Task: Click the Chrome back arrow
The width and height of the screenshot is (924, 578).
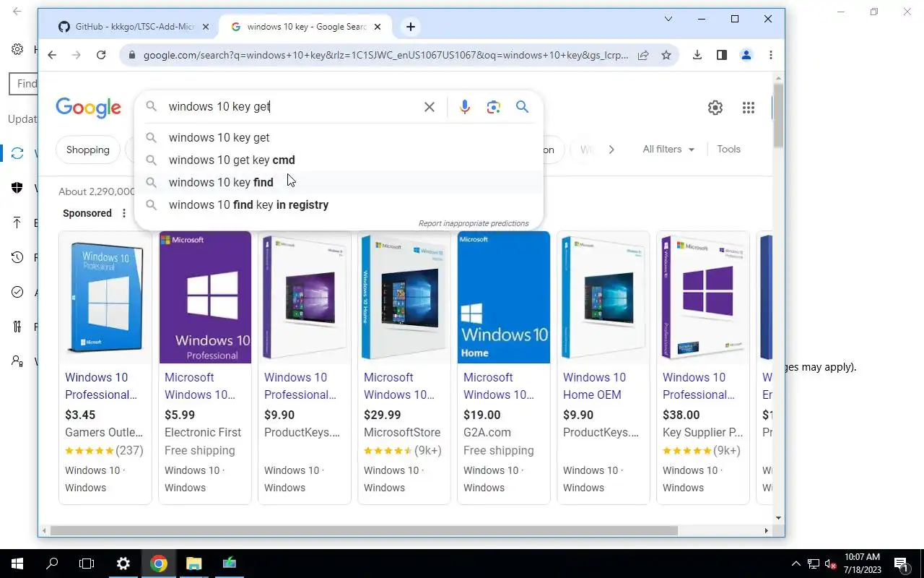Action: [52, 55]
